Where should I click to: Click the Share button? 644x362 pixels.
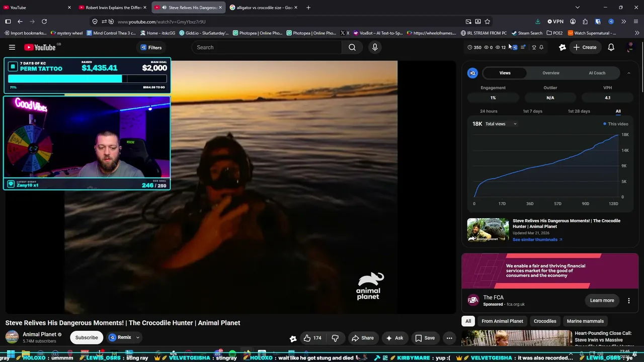(362, 338)
